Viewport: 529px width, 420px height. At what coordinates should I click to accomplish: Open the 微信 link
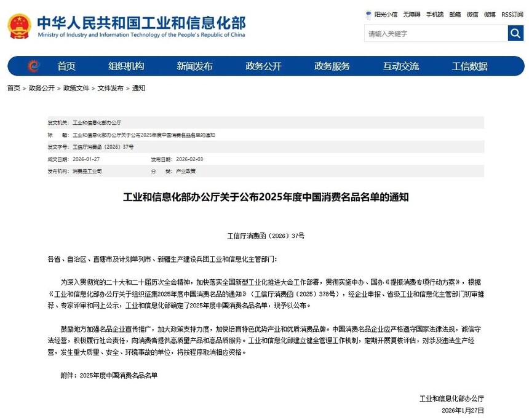(472, 15)
